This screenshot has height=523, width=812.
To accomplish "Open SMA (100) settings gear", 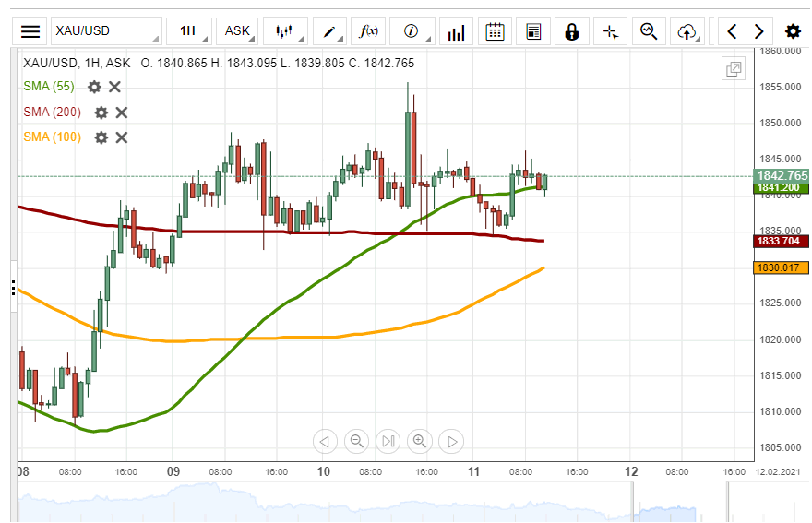I will [101, 137].
